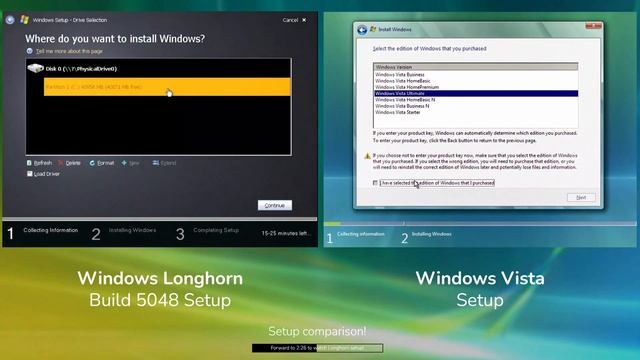Select Windows Vista Business N edition

tap(476, 106)
